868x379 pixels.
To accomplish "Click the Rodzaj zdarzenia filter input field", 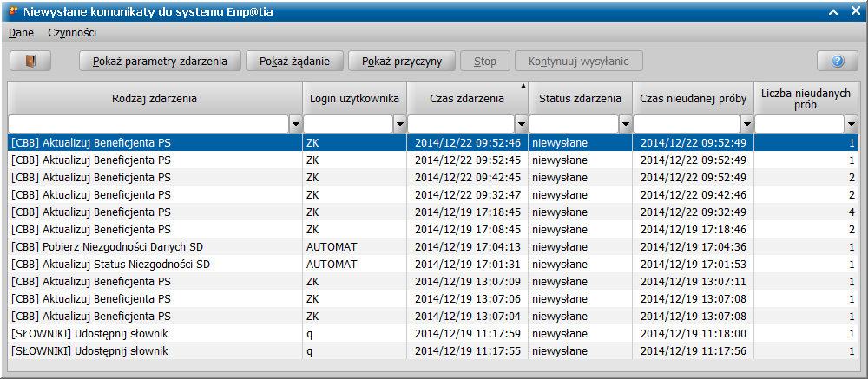I will coord(149,125).
